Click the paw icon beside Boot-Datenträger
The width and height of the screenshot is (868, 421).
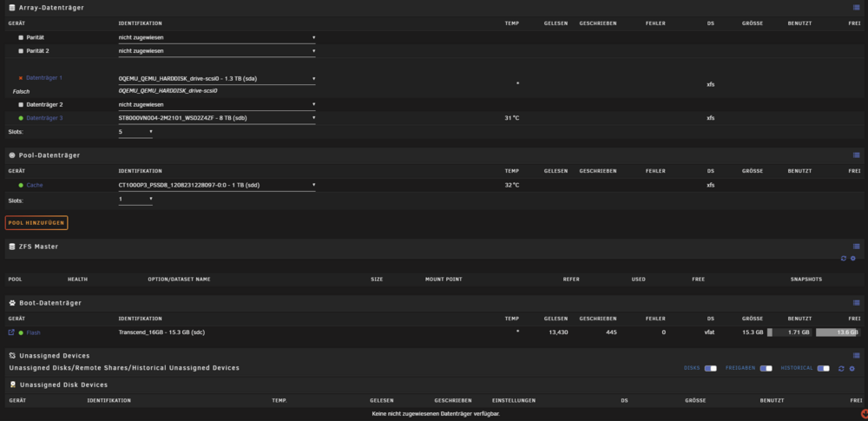tap(12, 303)
